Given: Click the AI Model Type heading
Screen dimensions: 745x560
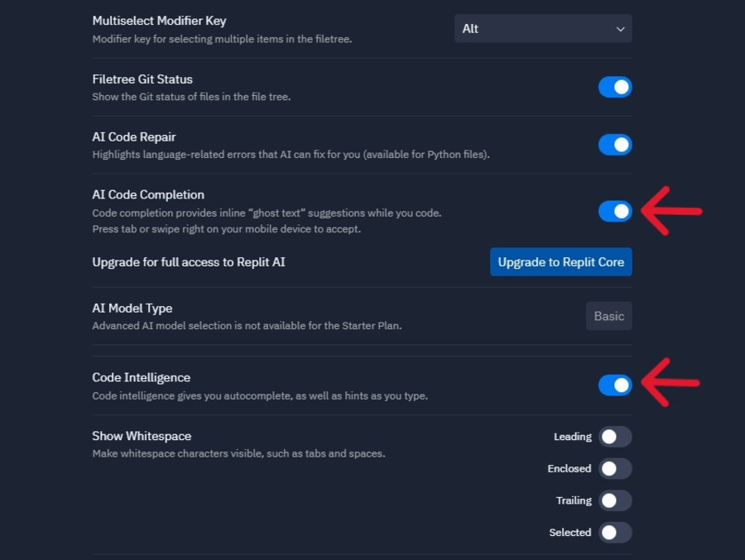Looking at the screenshot, I should click(132, 308).
